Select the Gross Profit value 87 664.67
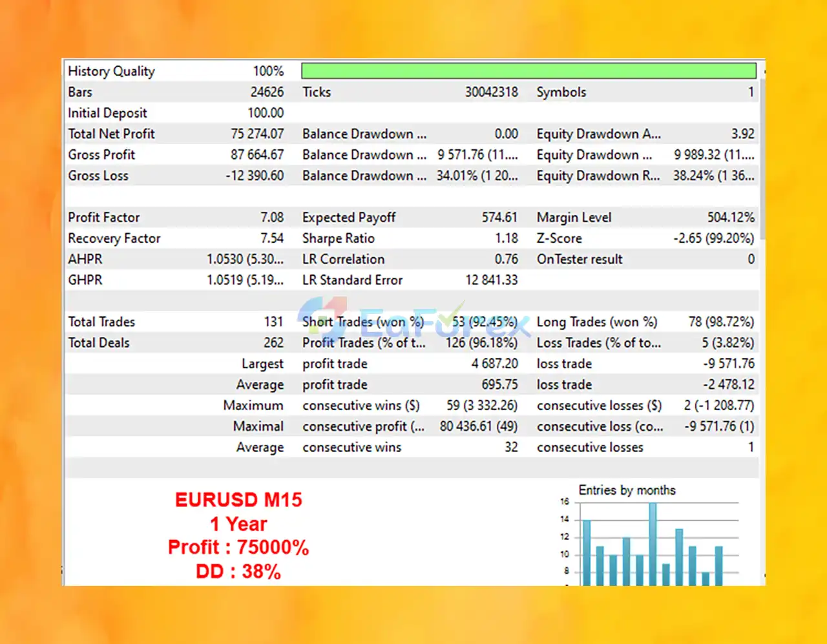This screenshot has height=644, width=827. point(257,154)
